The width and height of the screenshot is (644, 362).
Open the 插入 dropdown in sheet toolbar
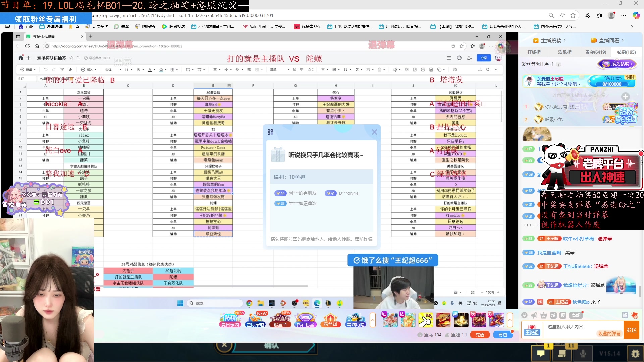click(x=89, y=70)
